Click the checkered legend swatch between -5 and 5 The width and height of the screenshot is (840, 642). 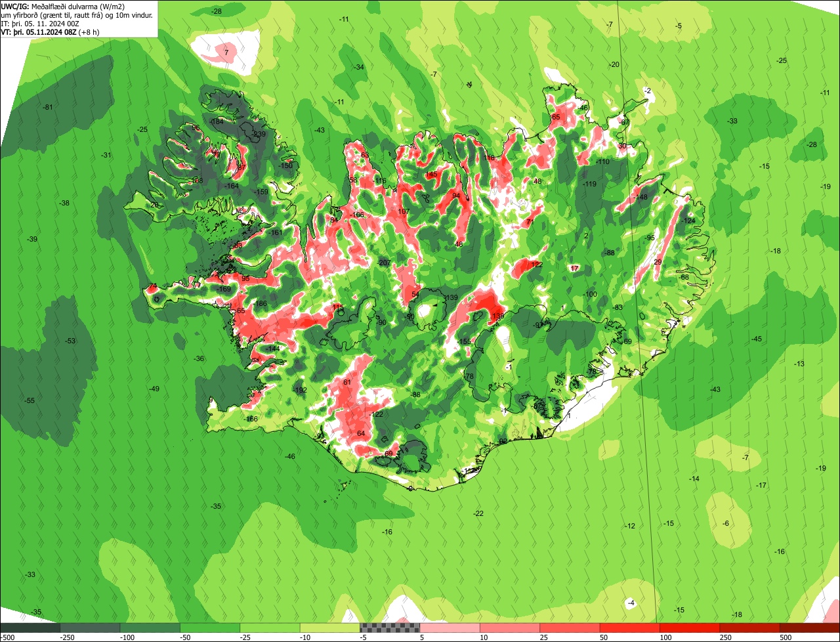tap(390, 628)
